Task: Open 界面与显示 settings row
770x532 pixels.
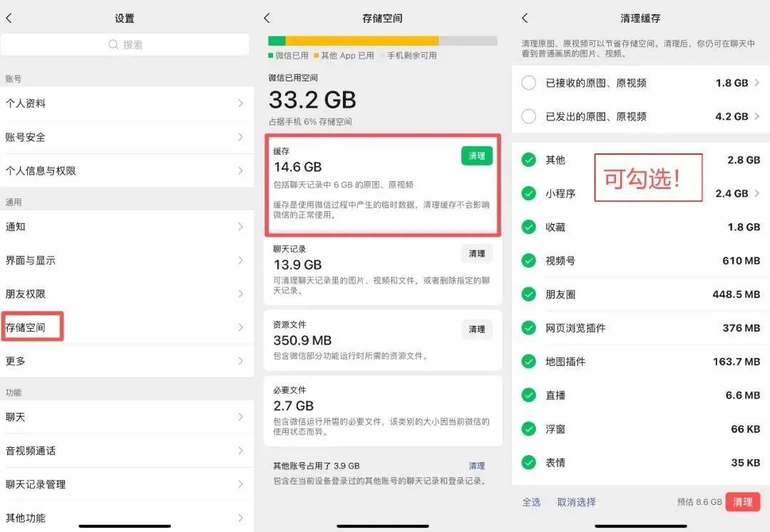Action: (x=127, y=260)
